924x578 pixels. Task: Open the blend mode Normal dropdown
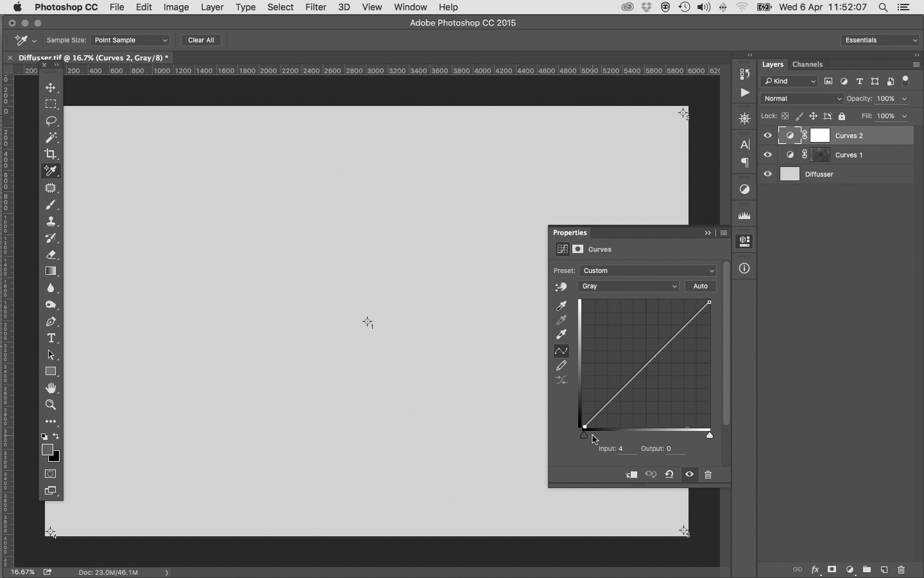801,99
